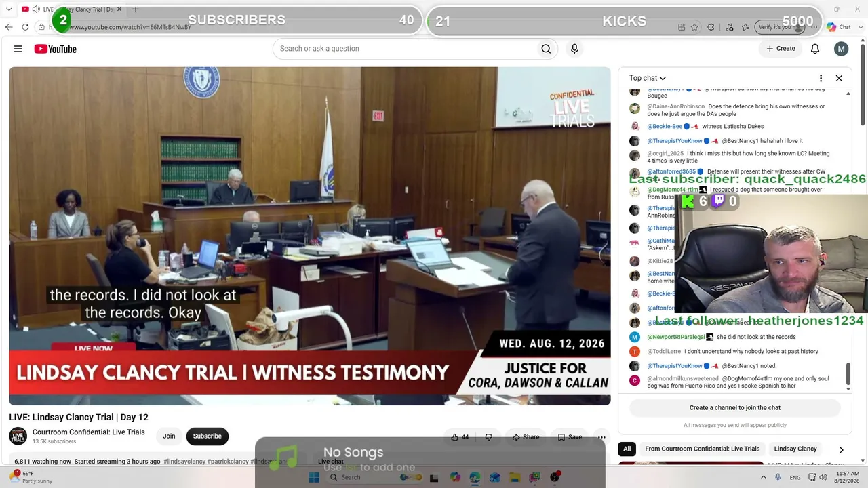Click Create a channel to join the chat
Image resolution: width=868 pixels, height=488 pixels.
(735, 407)
